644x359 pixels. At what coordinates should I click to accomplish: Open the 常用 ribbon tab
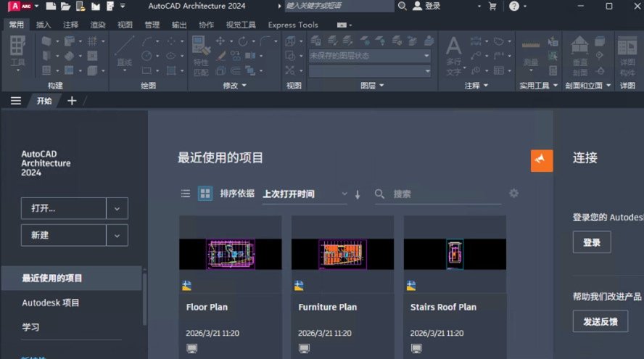(x=17, y=25)
